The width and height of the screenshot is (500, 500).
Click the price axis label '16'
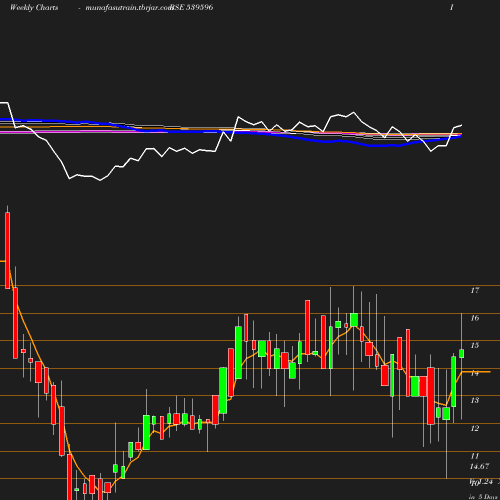tap(475, 318)
